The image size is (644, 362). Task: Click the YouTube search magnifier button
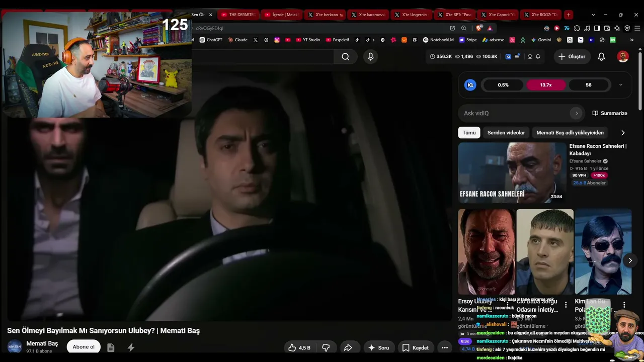[x=345, y=57]
